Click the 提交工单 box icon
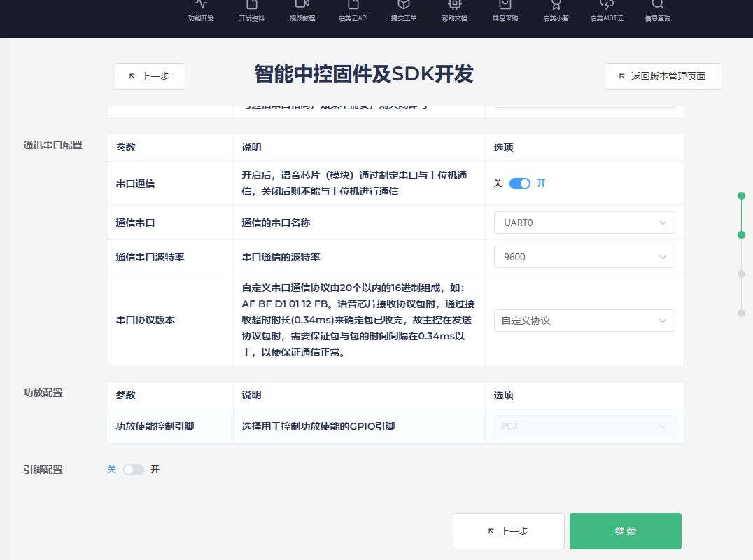Image resolution: width=753 pixels, height=560 pixels. click(x=404, y=6)
